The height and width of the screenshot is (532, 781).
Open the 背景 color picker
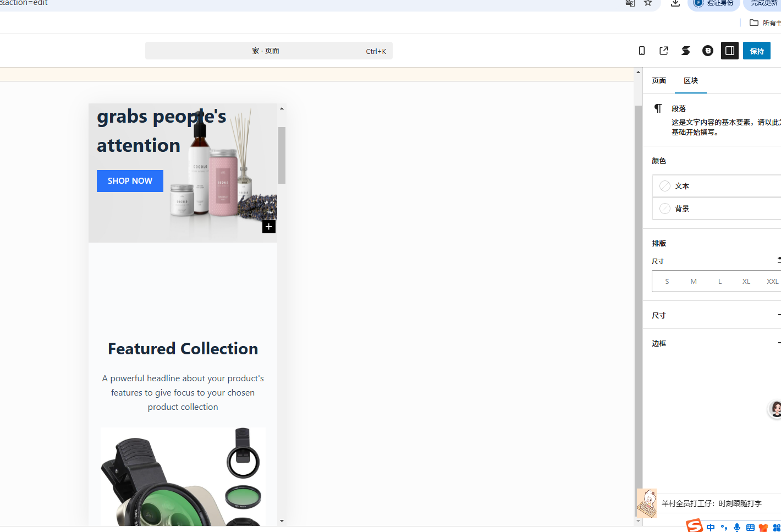[717, 209]
